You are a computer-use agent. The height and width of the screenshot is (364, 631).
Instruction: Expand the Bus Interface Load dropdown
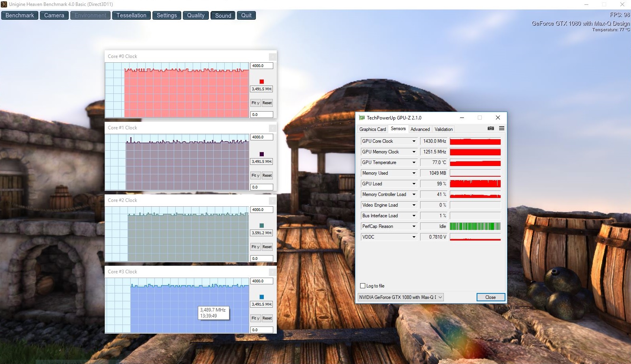[414, 216]
